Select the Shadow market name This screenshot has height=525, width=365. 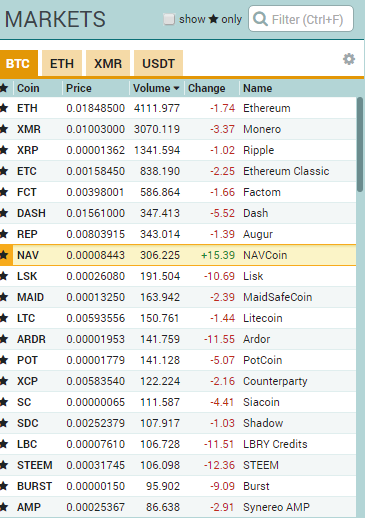pyautogui.click(x=263, y=423)
